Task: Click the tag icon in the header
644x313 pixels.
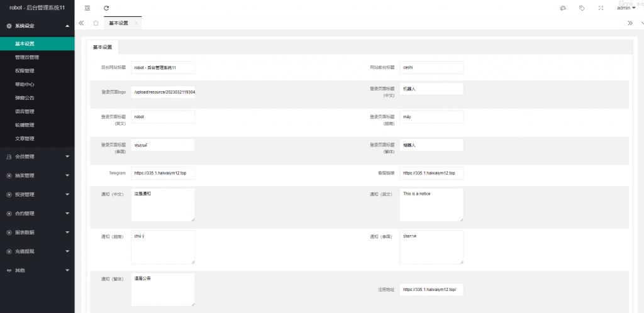Action: pos(582,8)
